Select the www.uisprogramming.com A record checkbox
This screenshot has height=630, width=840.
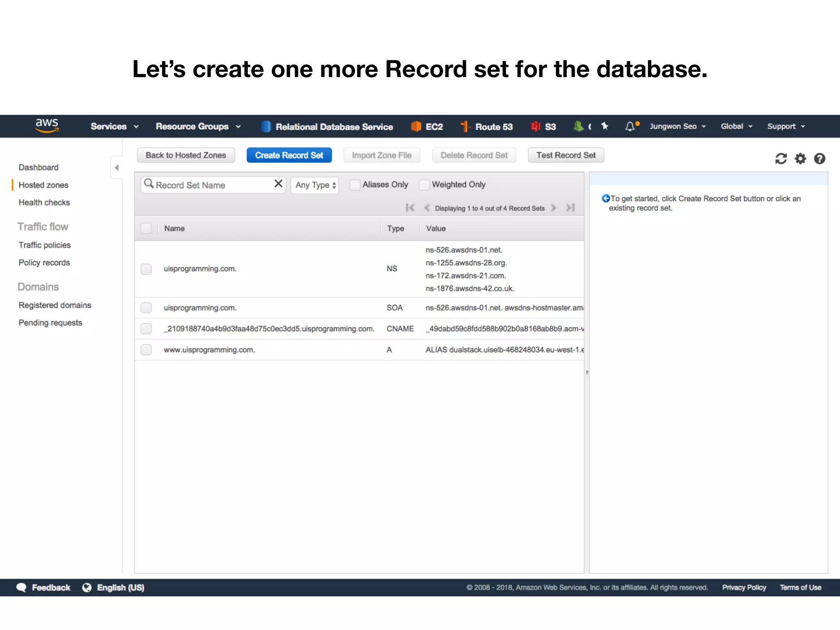[146, 350]
